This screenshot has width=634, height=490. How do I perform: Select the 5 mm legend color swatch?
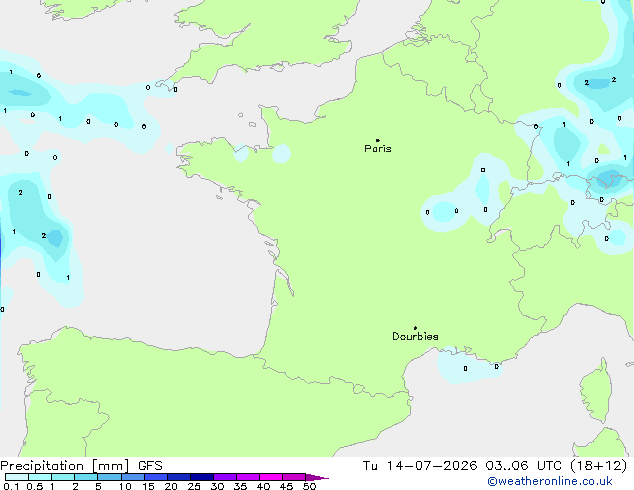coord(109,477)
